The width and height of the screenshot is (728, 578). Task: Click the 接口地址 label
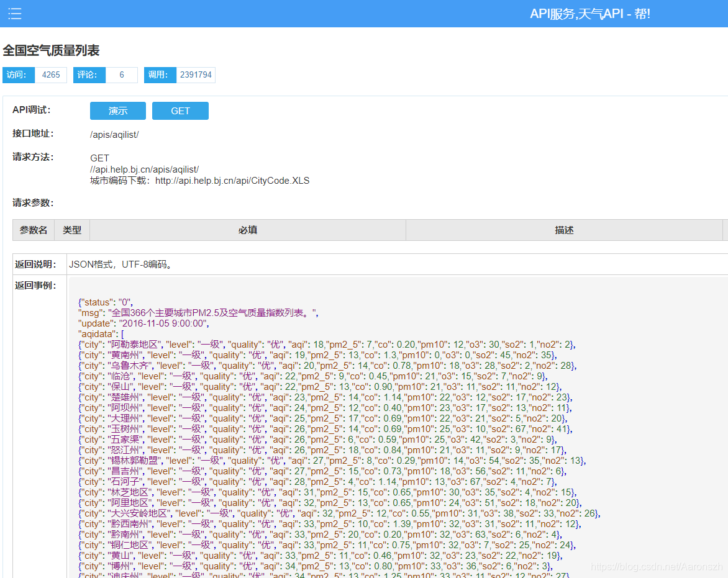pyautogui.click(x=33, y=133)
